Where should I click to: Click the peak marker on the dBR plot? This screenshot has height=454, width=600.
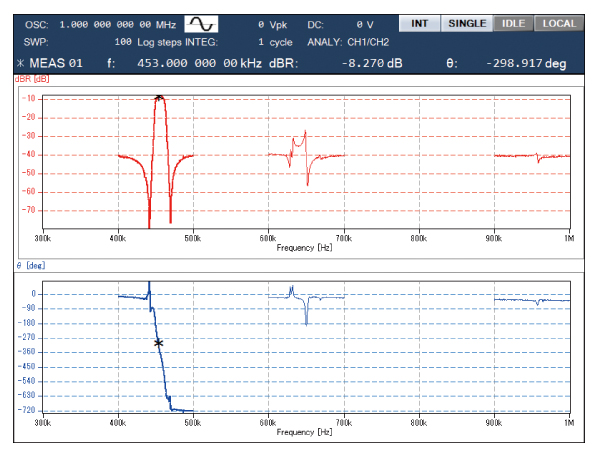click(x=158, y=98)
